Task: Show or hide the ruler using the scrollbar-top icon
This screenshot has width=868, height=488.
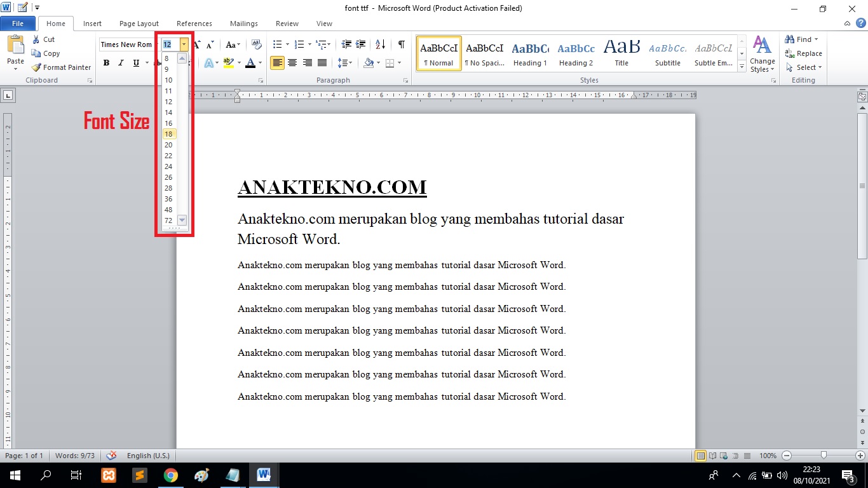Action: click(x=862, y=97)
